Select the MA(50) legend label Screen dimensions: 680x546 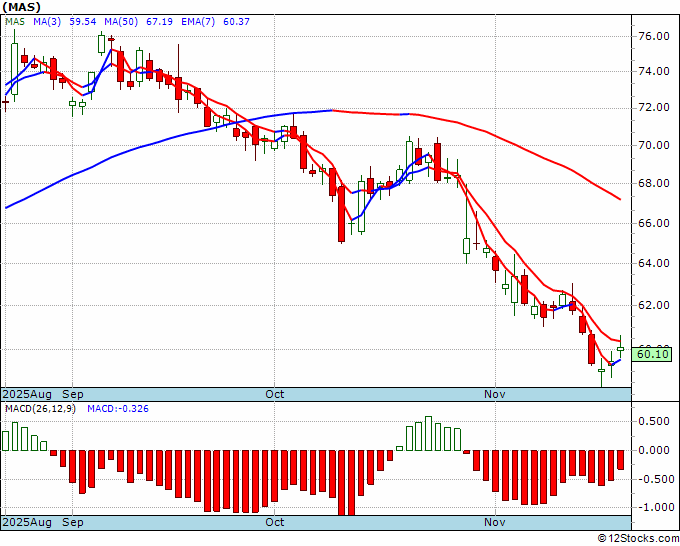(x=121, y=21)
